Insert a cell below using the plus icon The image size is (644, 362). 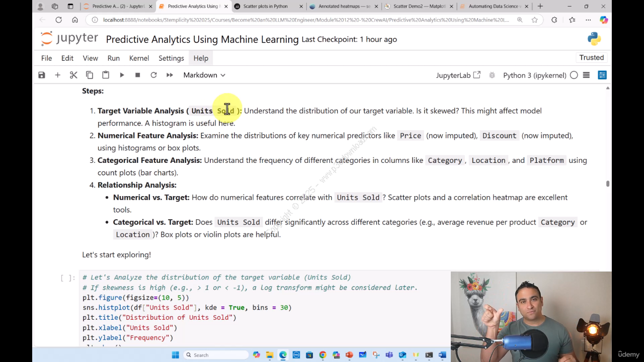57,75
